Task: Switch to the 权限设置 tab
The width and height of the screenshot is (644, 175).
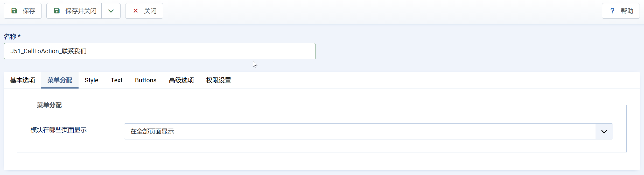Action: pyautogui.click(x=219, y=80)
